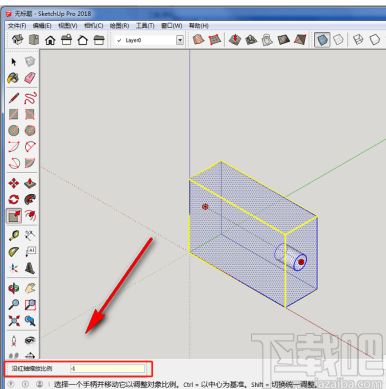Select the Select arrow tool
386x389 pixels.
(14, 62)
